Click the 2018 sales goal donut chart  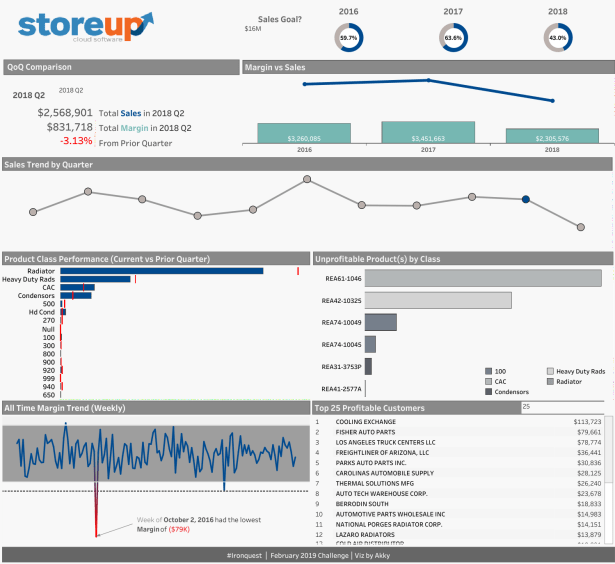click(x=557, y=37)
